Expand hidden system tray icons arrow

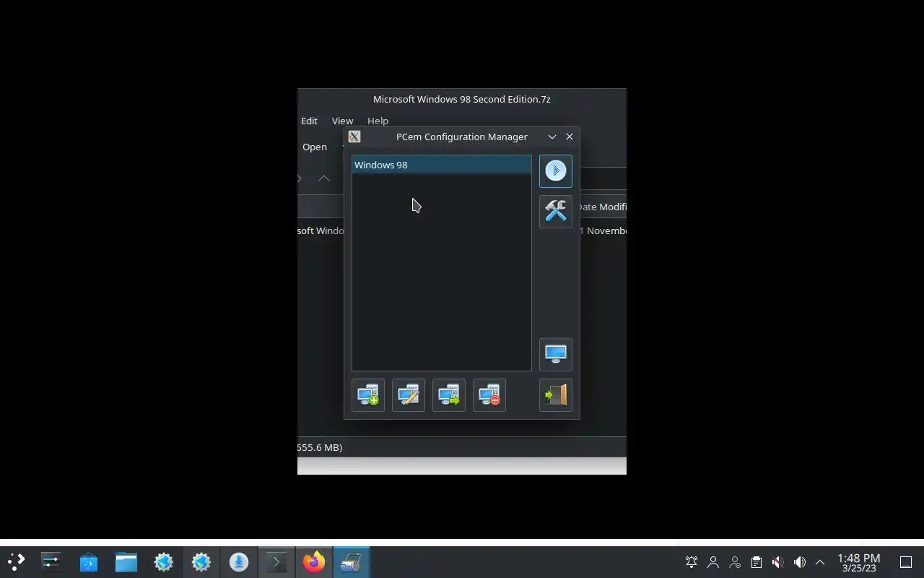click(820, 562)
